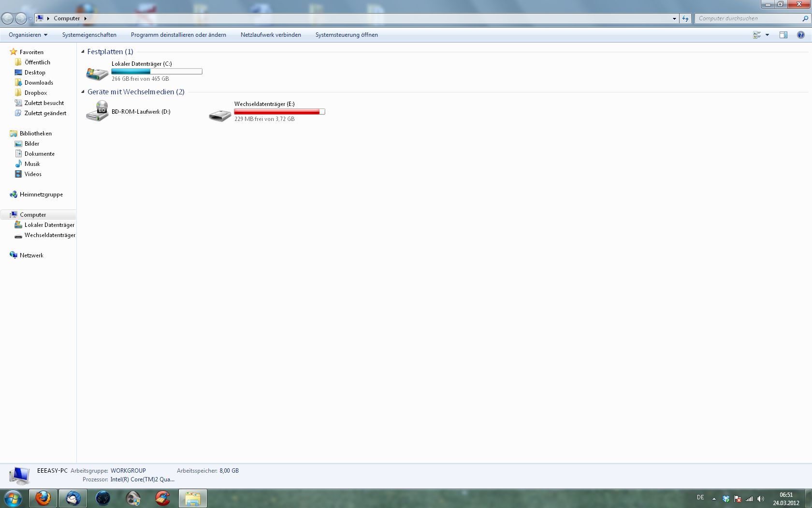Click Netzlaufwerk verbinden button
This screenshot has width=812, height=508.
coord(271,35)
